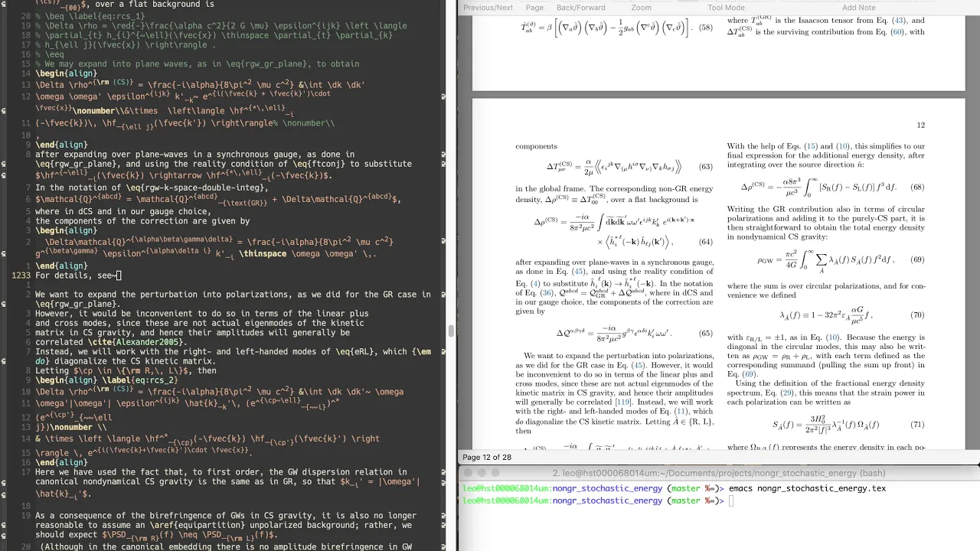Click the page number 12 on the PDF page

click(920, 125)
